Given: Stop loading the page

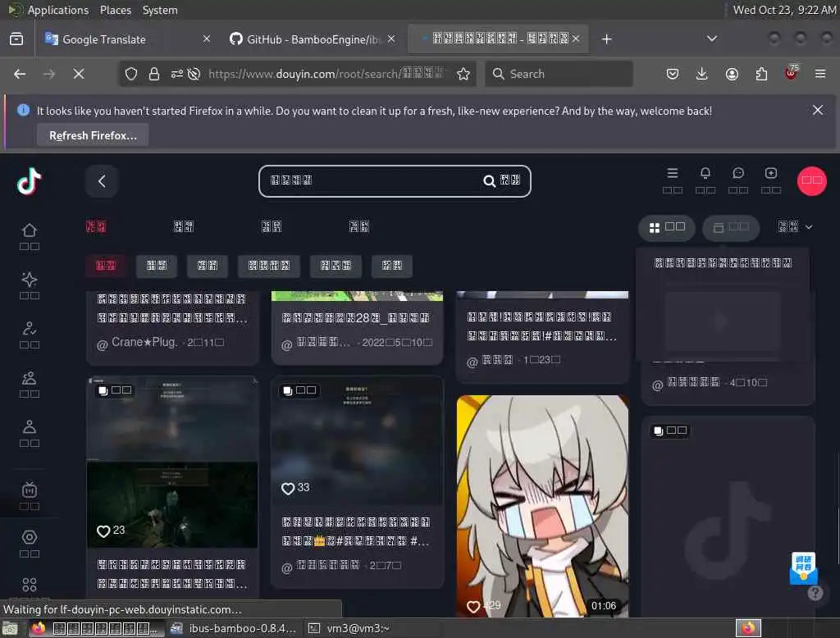Looking at the screenshot, I should 79,74.
